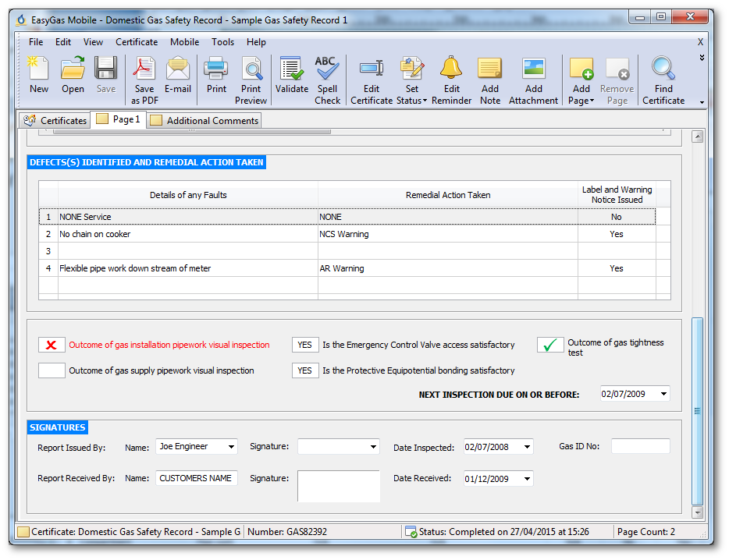This screenshot has width=729, height=560.
Task: Switch to the Additional Comments tab
Action: coord(204,120)
